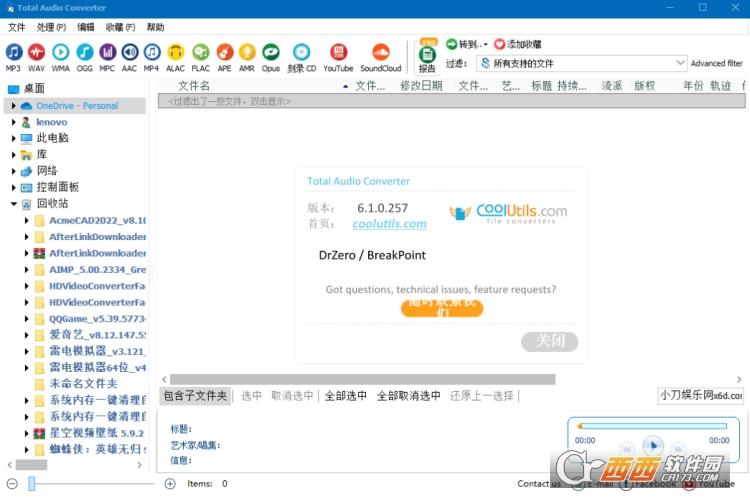The height and width of the screenshot is (498, 750).
Task: Click 全部取消选中 to deselect all
Action: pyautogui.click(x=408, y=396)
